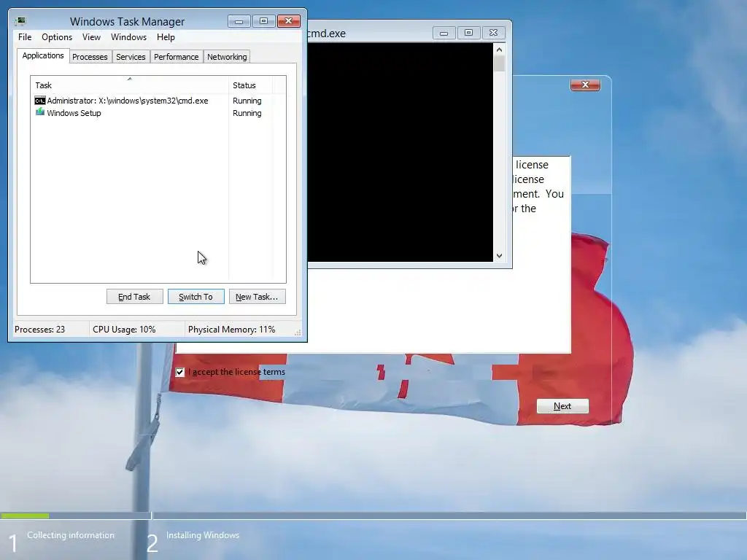Click Physical Memory: 11% status entry
The width and height of the screenshot is (747, 560).
pyautogui.click(x=231, y=330)
